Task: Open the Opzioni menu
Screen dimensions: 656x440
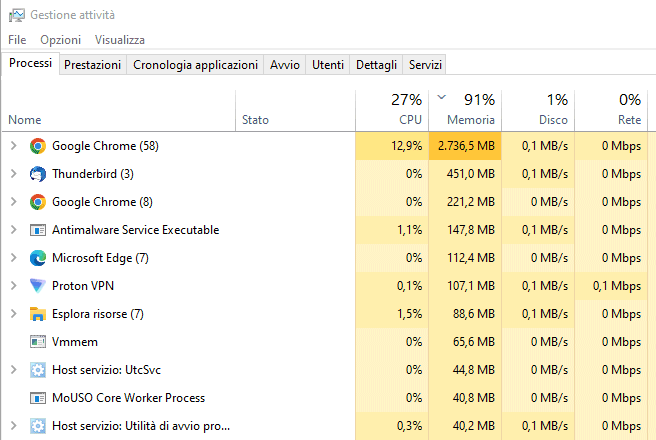Action: pyautogui.click(x=61, y=40)
